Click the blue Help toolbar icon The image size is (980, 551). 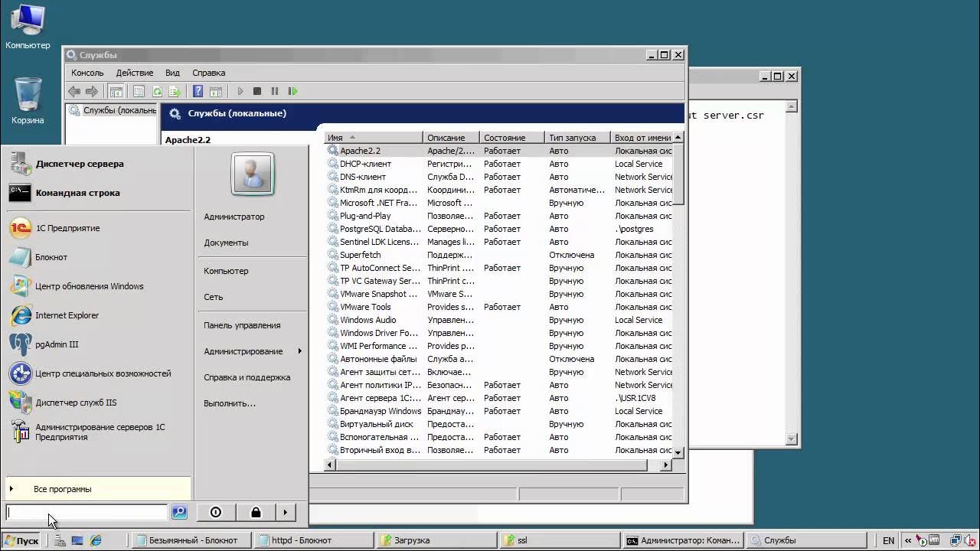tap(198, 91)
